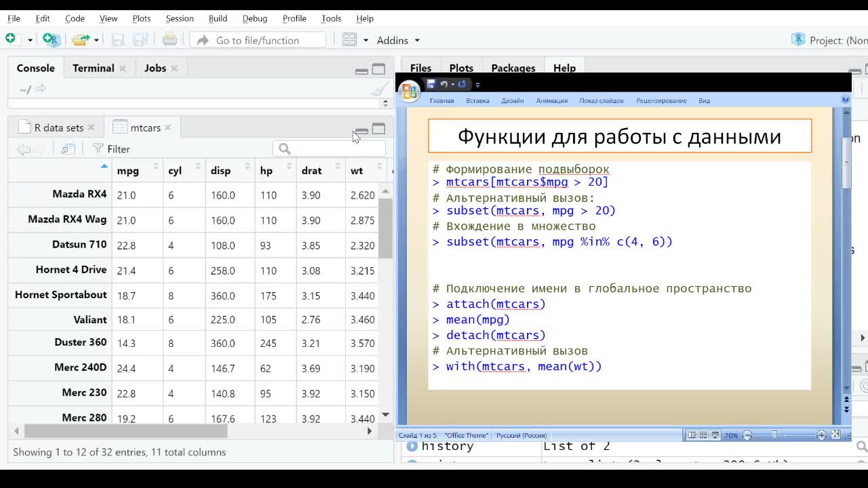Click the PowerPoint Undo icon
The width and height of the screenshot is (868, 488).
[x=443, y=84]
